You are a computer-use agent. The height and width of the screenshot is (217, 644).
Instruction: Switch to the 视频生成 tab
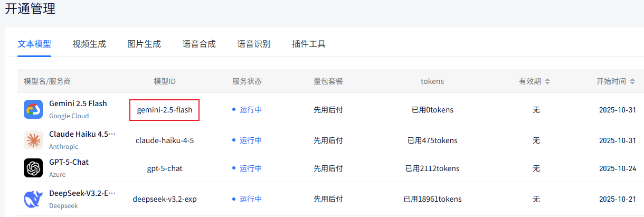pyautogui.click(x=89, y=44)
